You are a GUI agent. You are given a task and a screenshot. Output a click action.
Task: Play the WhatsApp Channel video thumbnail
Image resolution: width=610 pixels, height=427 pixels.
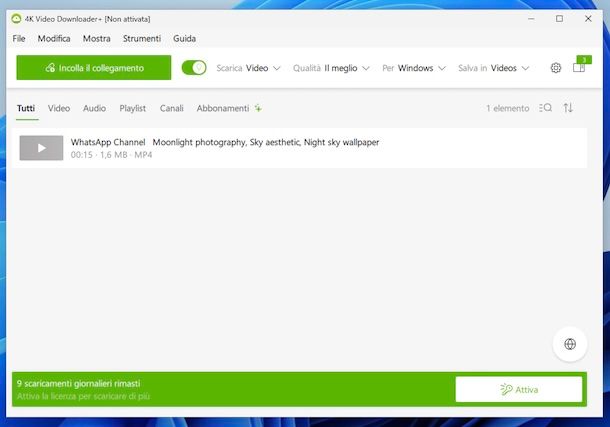click(41, 148)
